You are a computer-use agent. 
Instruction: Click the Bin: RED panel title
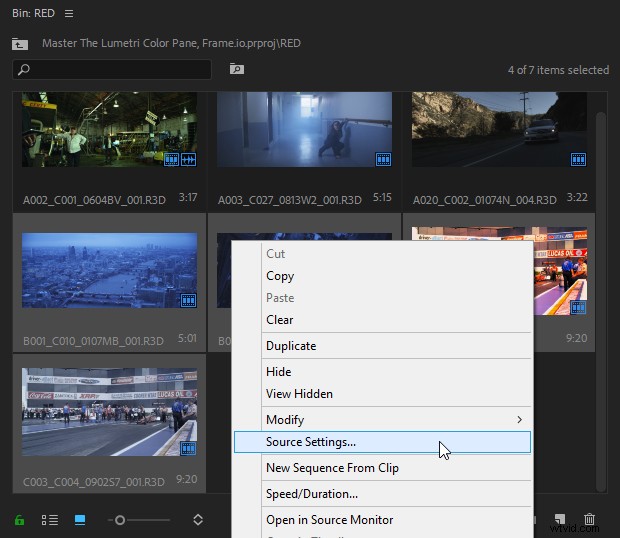[x=33, y=13]
